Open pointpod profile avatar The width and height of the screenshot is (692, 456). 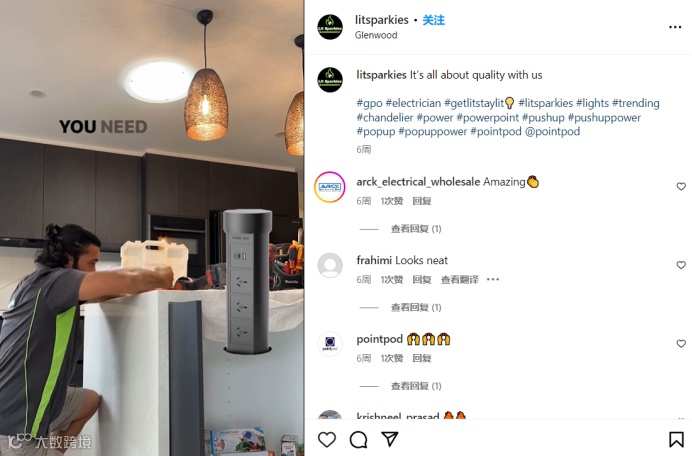tap(330, 343)
